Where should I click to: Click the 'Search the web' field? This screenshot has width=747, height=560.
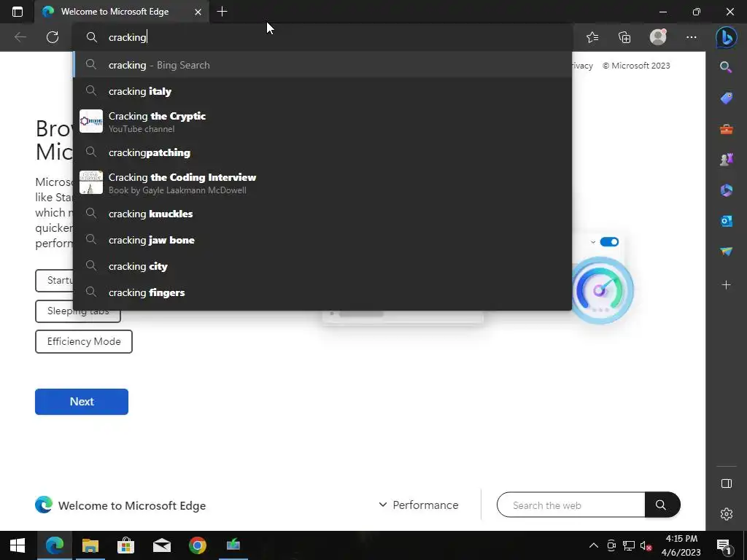570,505
